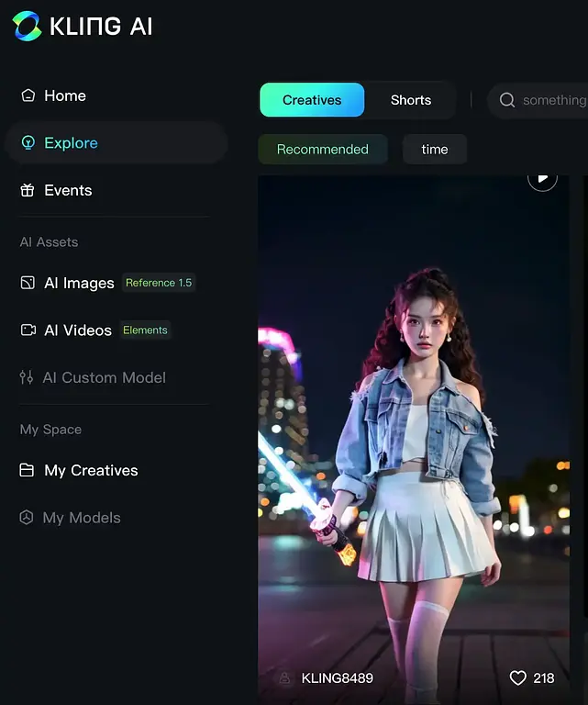Open AI Custom Model
Screen dimensions: 588x705
[x=104, y=377]
